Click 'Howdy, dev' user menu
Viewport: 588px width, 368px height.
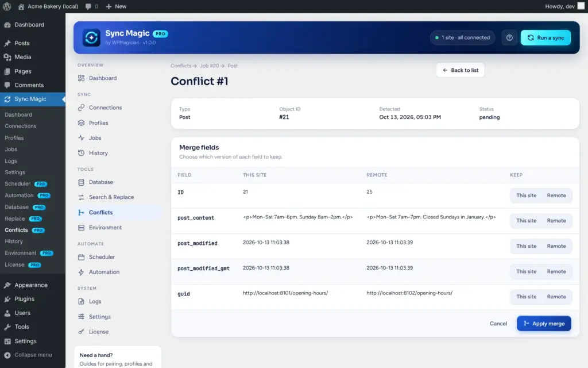click(x=565, y=6)
